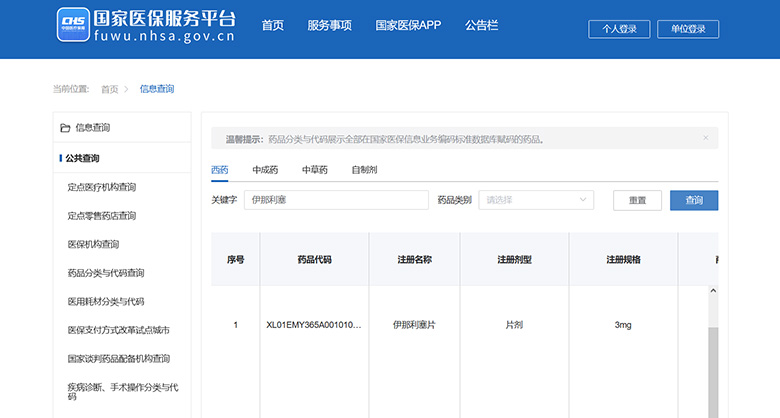Click the breadcrumb chevron after 首页
The image size is (780, 418).
pos(127,89)
